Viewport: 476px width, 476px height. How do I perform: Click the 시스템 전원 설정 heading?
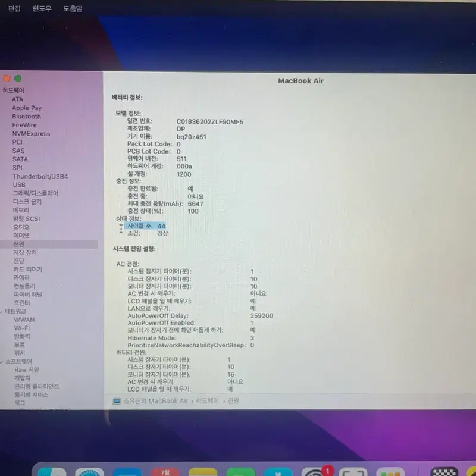pos(134,249)
